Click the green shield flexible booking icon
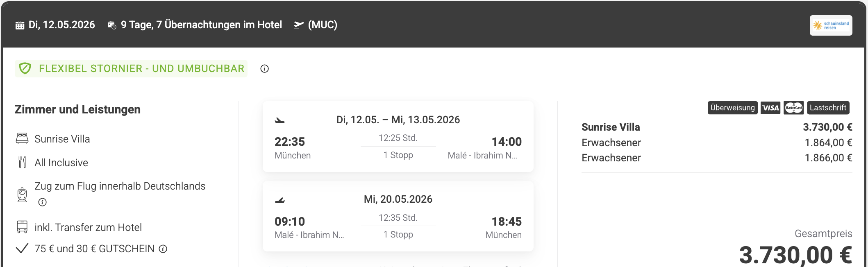868x267 pixels. [x=25, y=68]
